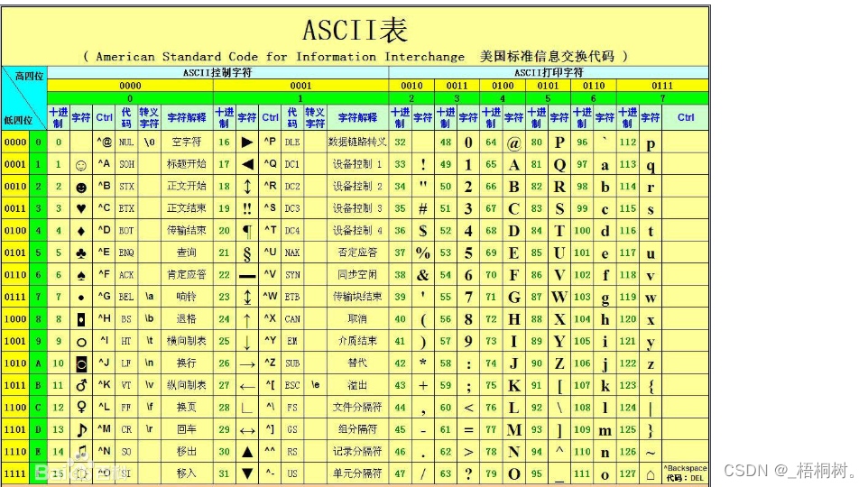Image resolution: width=868 pixels, height=487 pixels.
Task: Click the 'ACK' code cell
Action: click(x=126, y=275)
